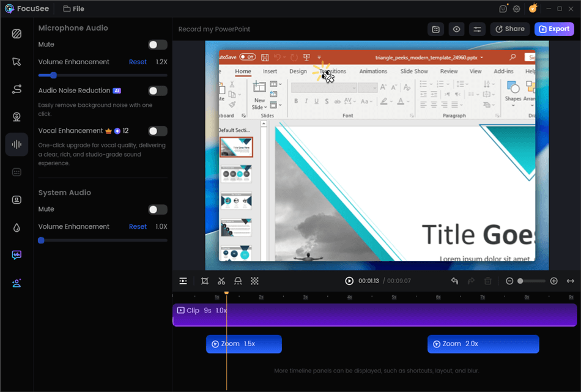
Task: Open the File menu in FocuSee
Action: [x=73, y=9]
